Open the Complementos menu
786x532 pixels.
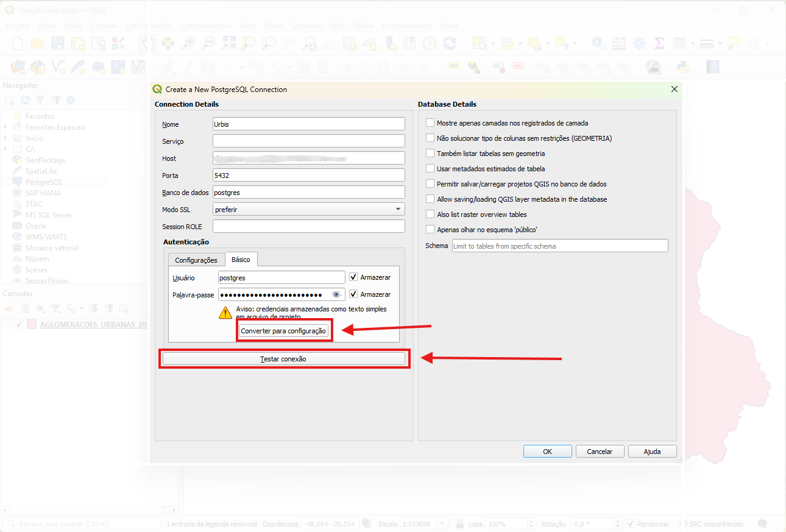[x=206, y=26]
